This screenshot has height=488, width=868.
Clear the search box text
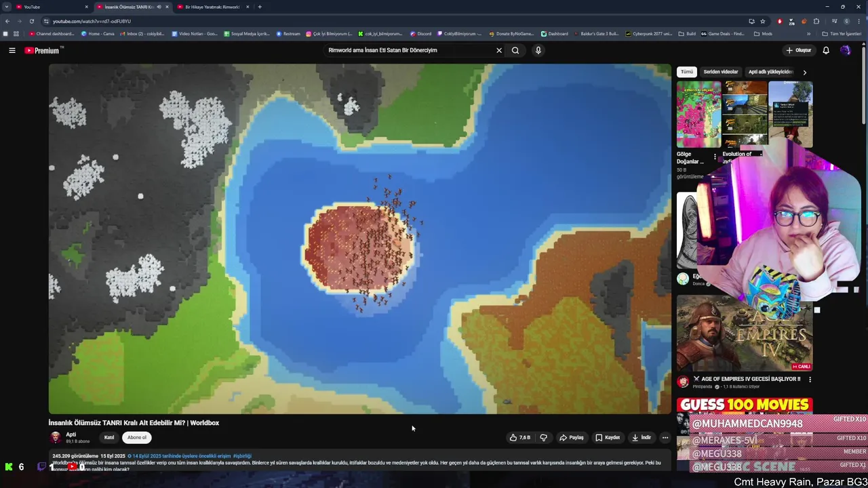pyautogui.click(x=499, y=50)
